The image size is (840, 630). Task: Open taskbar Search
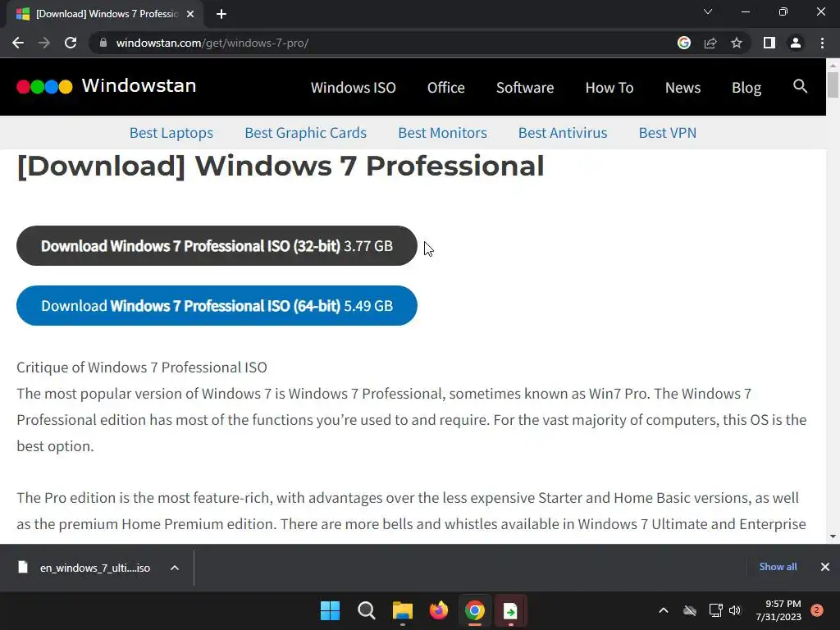[367, 610]
